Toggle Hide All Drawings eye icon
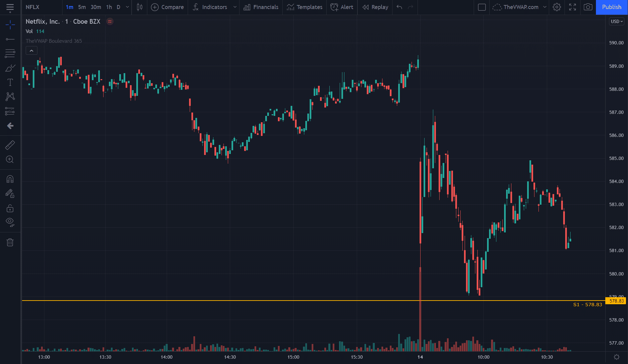 click(x=10, y=222)
